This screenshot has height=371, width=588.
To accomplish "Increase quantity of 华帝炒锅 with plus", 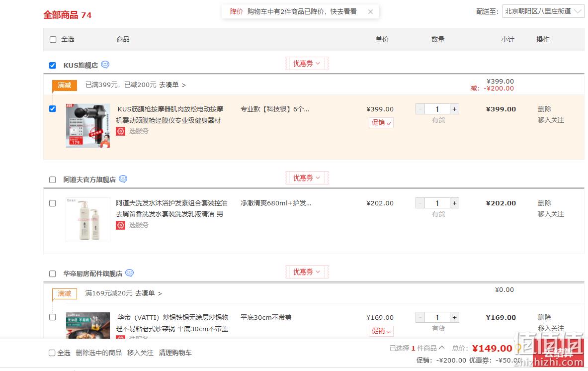I will (454, 317).
